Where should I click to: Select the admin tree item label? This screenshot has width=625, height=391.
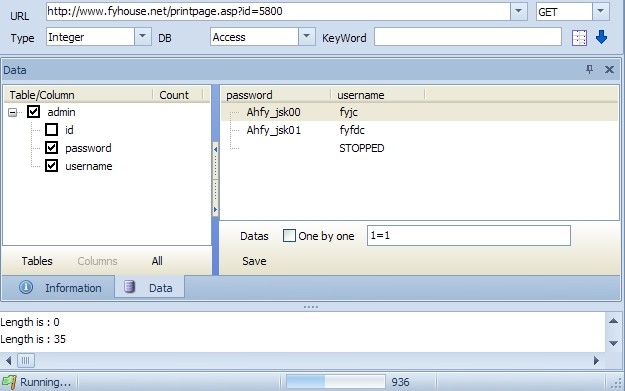(x=61, y=112)
